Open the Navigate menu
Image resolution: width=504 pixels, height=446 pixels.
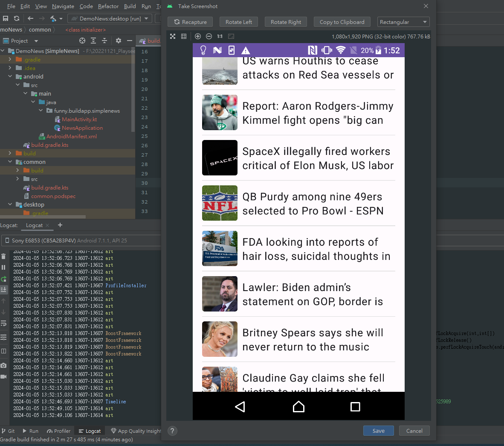[x=63, y=6]
